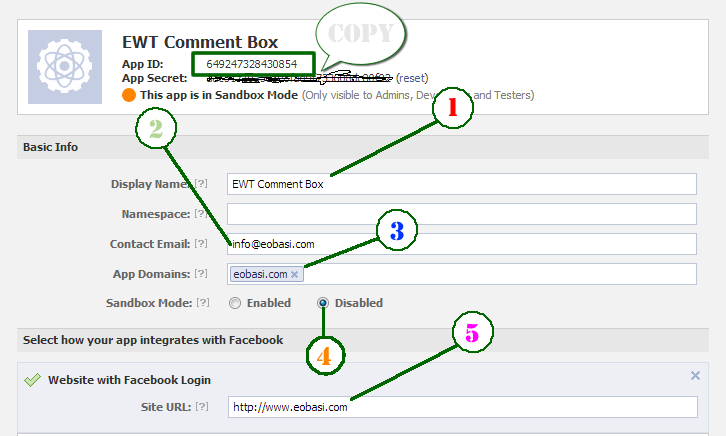
Task: Click the orange Sandbox Mode status dot
Action: tap(128, 96)
